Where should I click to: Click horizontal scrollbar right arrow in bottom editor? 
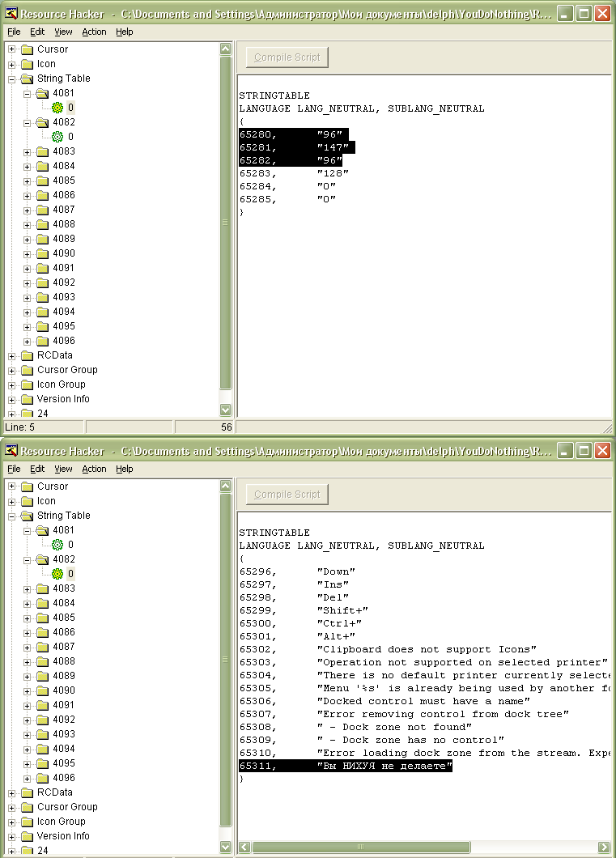pyautogui.click(x=604, y=847)
